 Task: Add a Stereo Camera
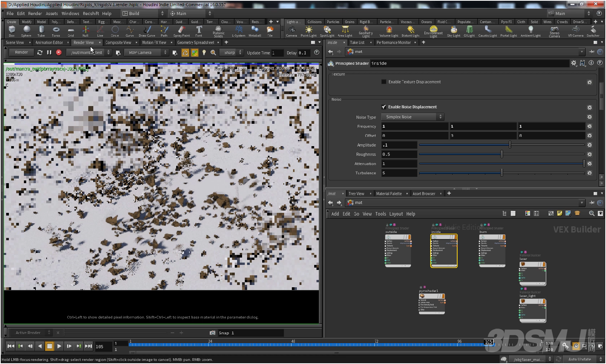554,32
